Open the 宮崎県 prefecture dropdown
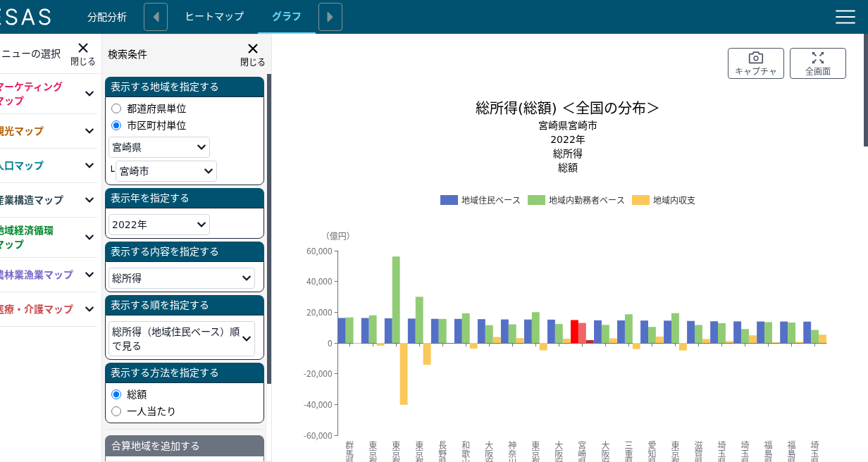868x462 pixels. (x=159, y=147)
